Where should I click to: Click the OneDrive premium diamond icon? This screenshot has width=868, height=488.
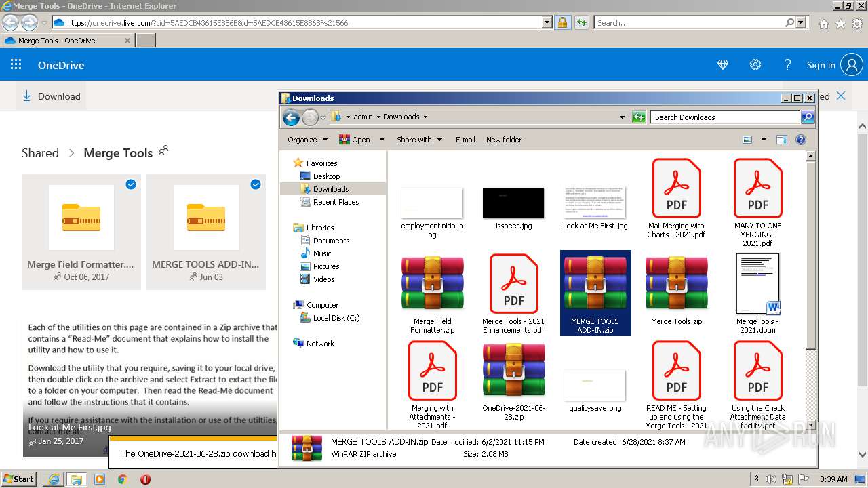click(x=723, y=65)
